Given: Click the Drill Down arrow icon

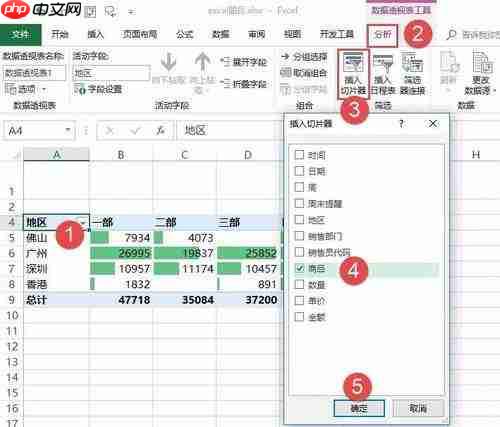Looking at the screenshot, I should pyautogui.click(x=168, y=62).
